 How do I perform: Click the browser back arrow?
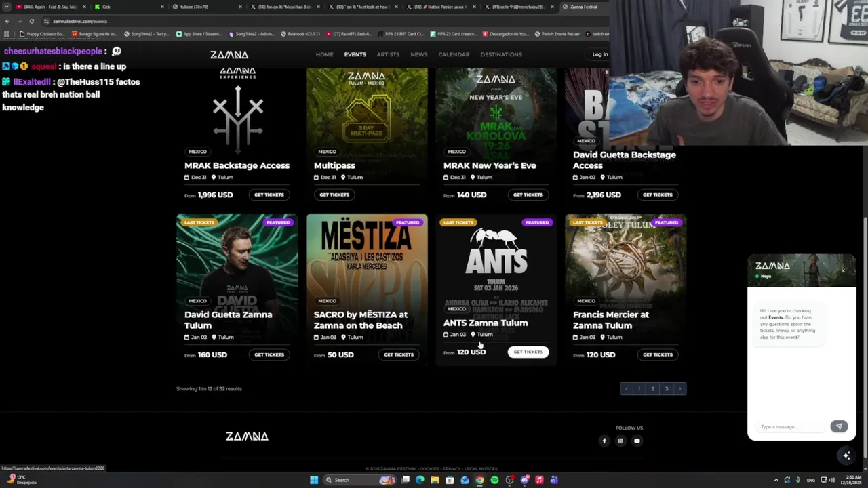pyautogui.click(x=7, y=21)
